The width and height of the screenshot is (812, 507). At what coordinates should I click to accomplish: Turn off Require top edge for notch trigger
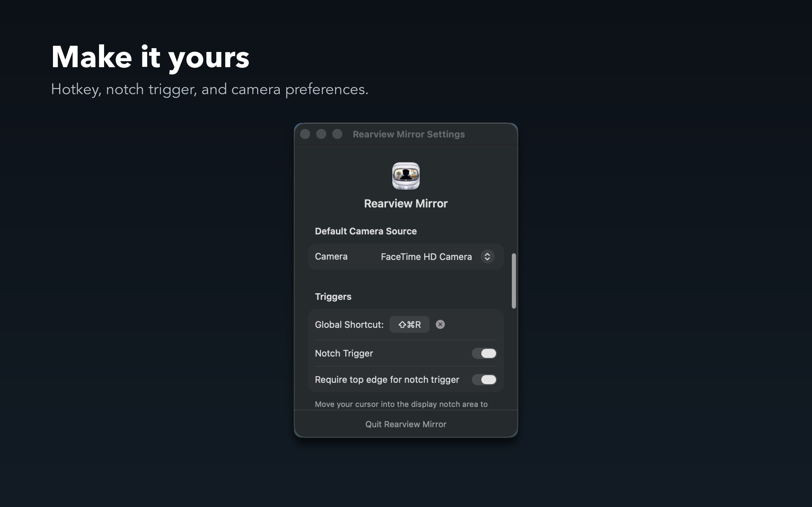[x=484, y=380]
